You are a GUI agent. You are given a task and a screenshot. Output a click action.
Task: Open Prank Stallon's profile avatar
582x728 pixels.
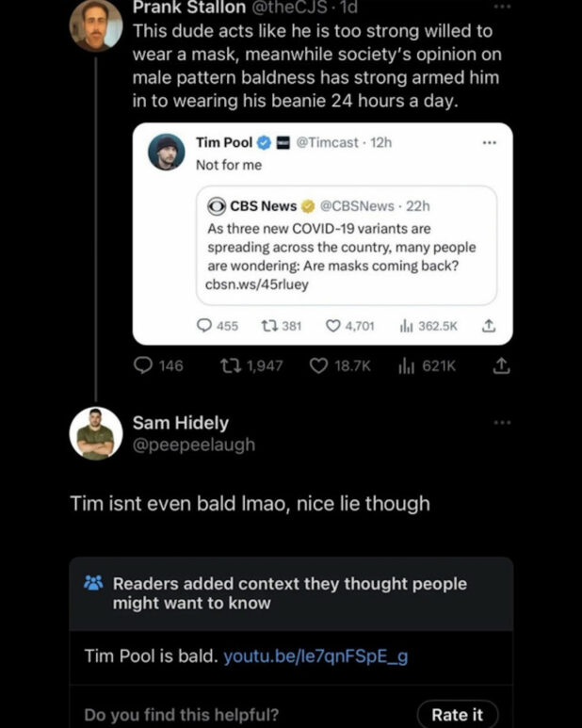coord(96,26)
